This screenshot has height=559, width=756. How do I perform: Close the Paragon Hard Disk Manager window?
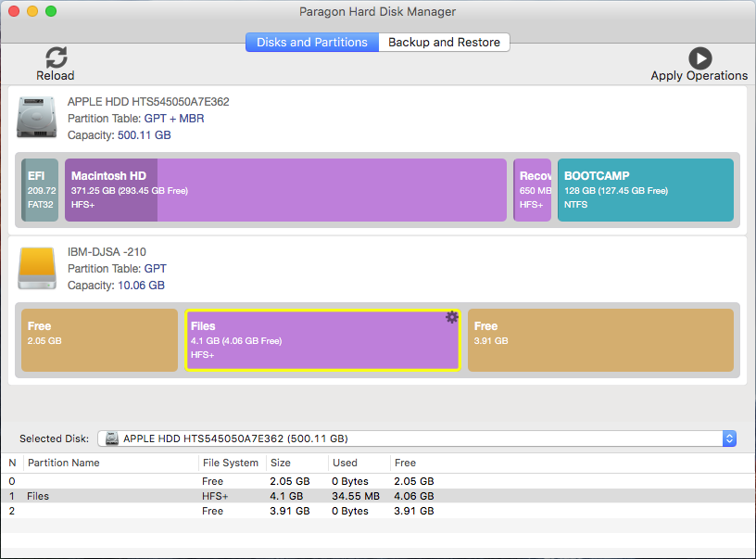tap(14, 11)
